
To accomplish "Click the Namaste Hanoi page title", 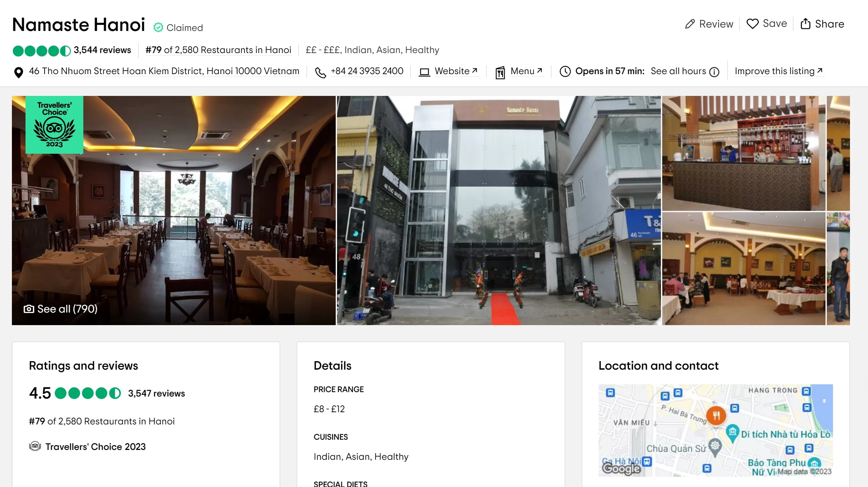I will pos(79,25).
